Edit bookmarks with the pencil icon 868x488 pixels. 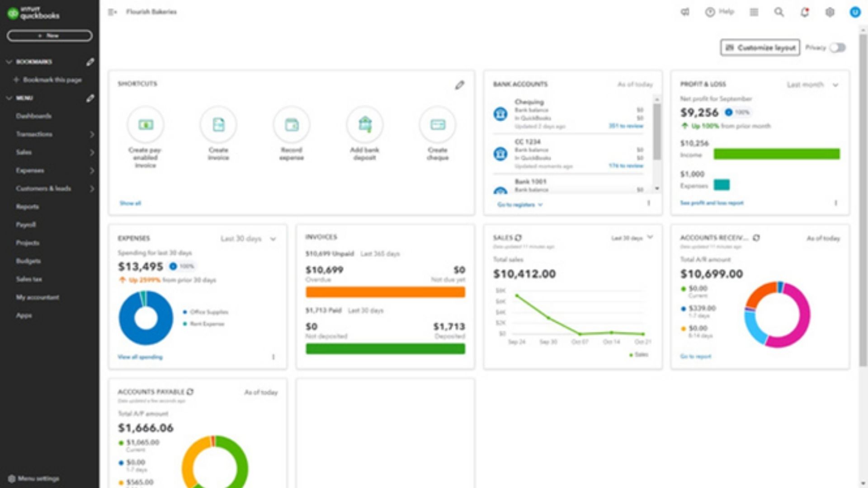click(90, 62)
